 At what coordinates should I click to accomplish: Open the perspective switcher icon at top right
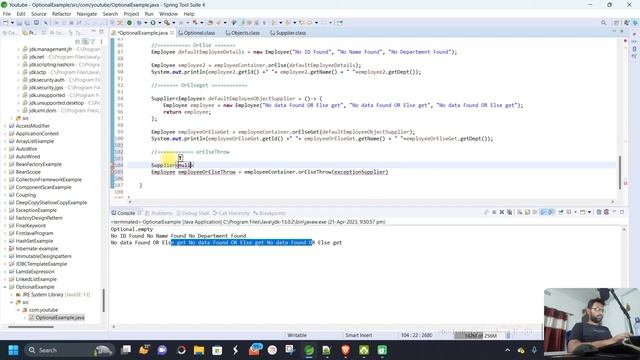[617, 23]
